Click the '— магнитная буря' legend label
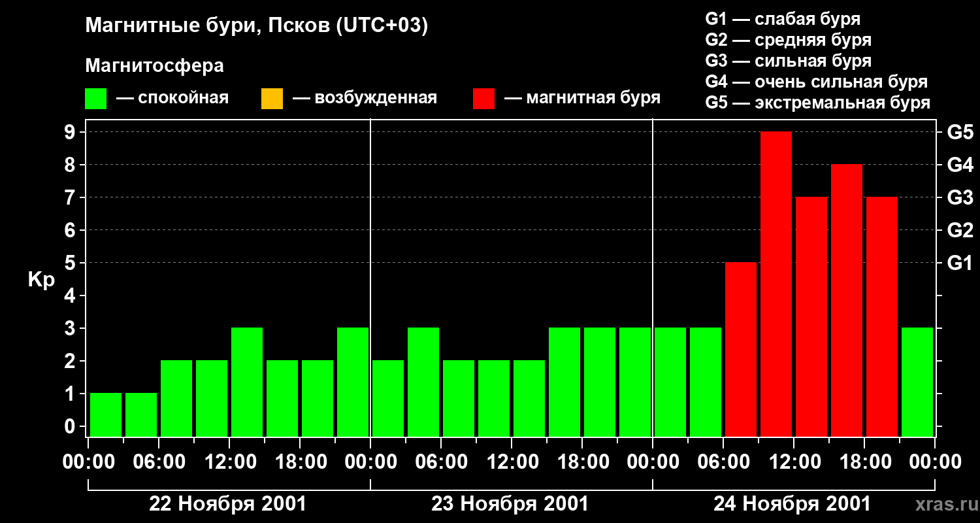The height and width of the screenshot is (523, 980). click(582, 98)
